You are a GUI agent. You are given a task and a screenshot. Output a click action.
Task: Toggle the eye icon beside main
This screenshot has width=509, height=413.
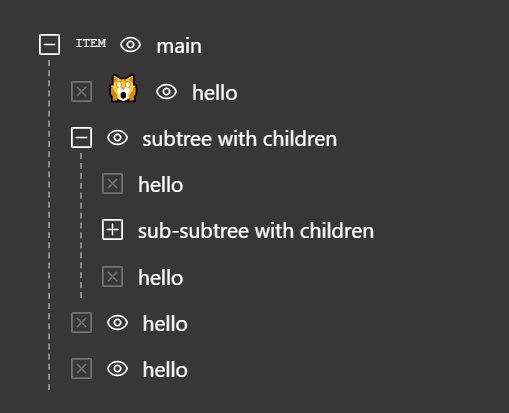click(130, 45)
